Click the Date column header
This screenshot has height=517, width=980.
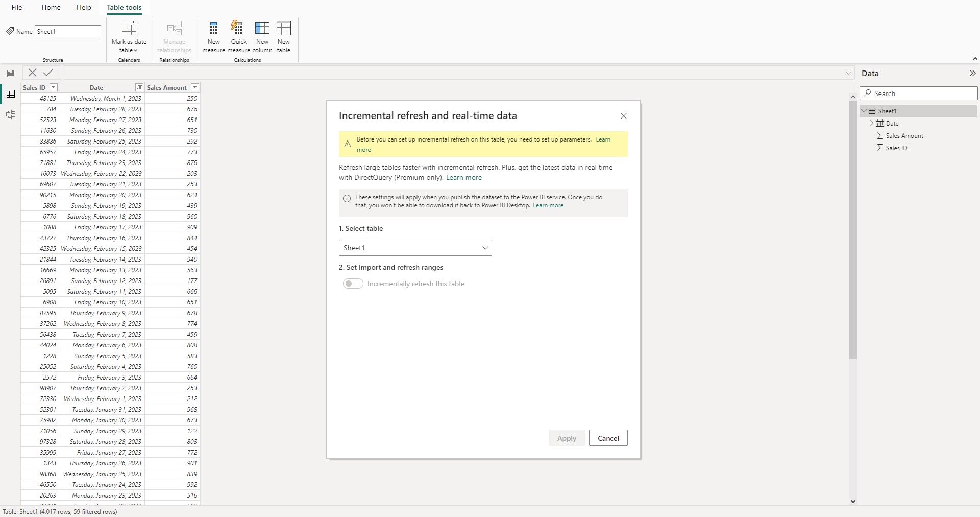click(97, 87)
